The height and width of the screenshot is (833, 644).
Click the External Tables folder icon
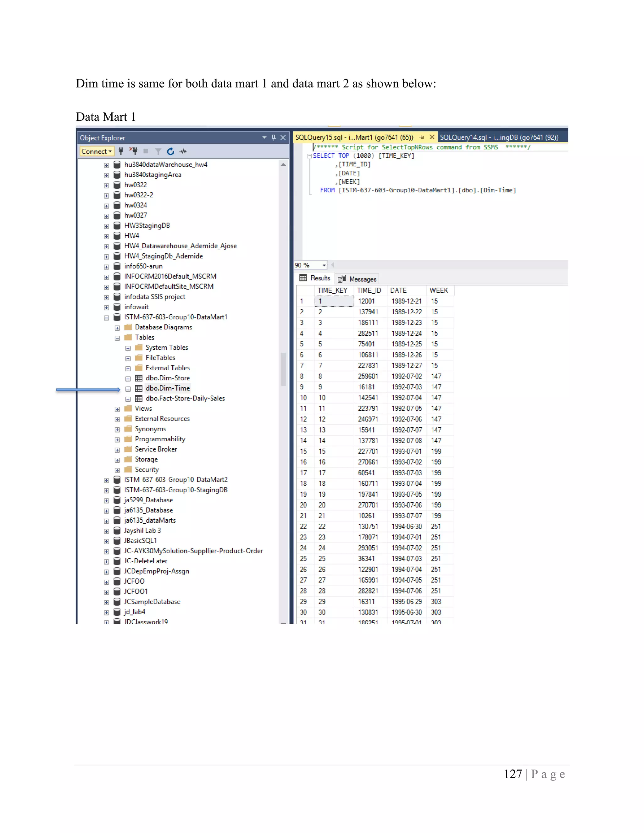point(139,368)
